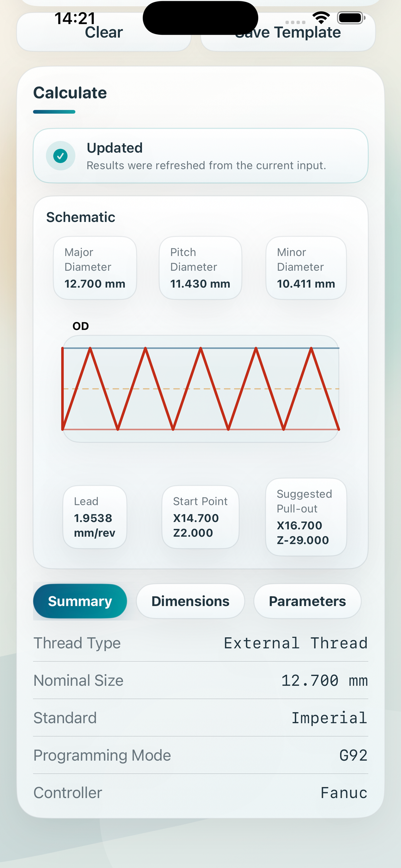Open the Suggested Pull-out card
This screenshot has width=401, height=868.
coord(306,517)
